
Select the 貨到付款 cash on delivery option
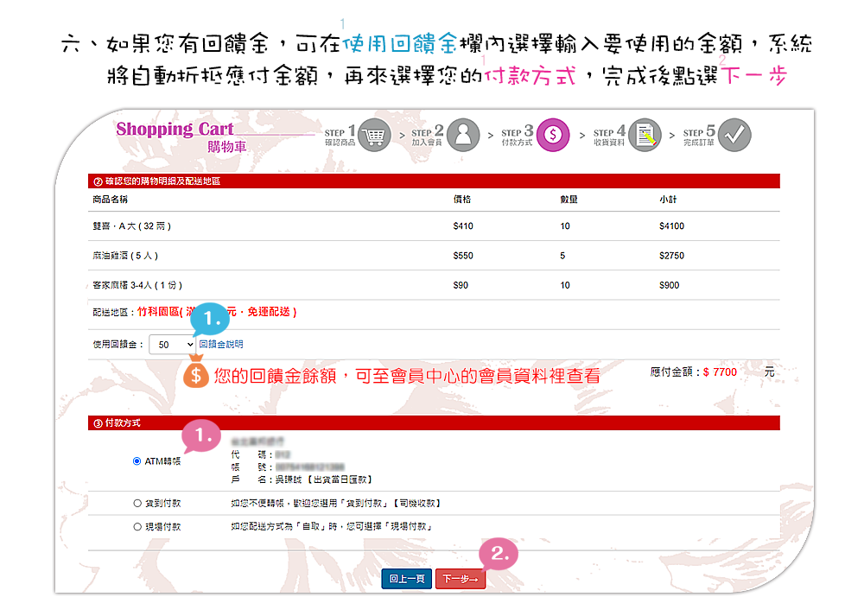coord(137,503)
